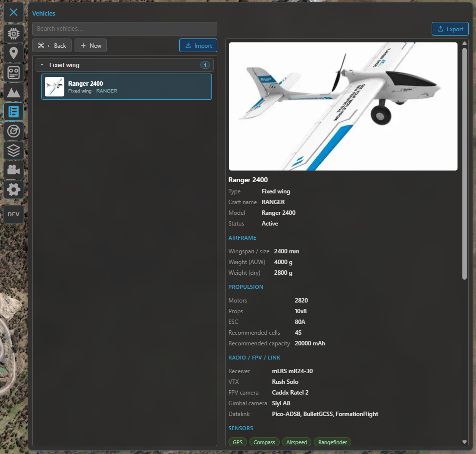The image size is (476, 454).
Task: Open the radar target icon
Action: coord(14,131)
